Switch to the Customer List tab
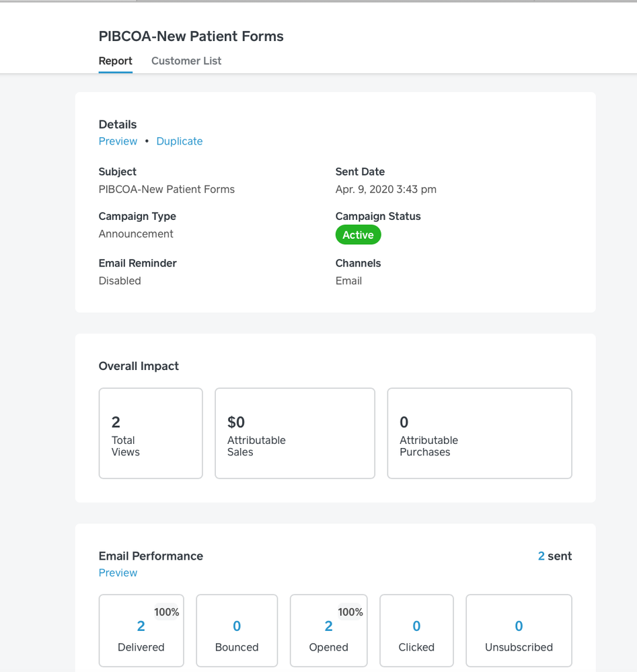This screenshot has height=672, width=637. pyautogui.click(x=186, y=61)
